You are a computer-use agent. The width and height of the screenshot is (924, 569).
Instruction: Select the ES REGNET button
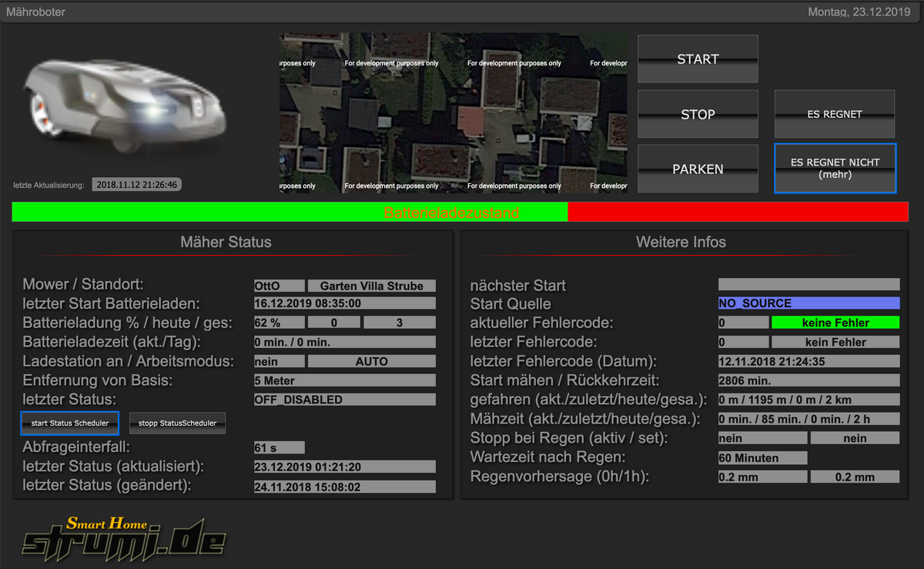click(x=835, y=114)
